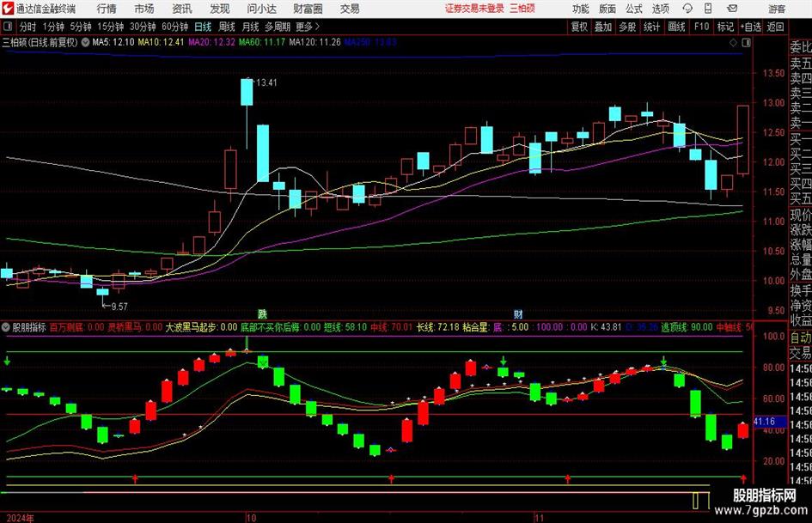This screenshot has height=523, width=812.
Task: Switch to the 分时 period tab
Action: click(28, 27)
